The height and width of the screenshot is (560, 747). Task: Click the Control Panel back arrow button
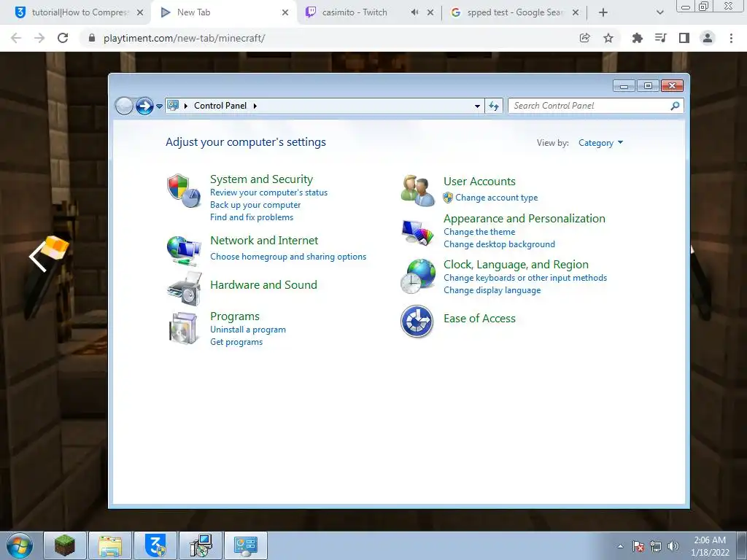click(124, 106)
